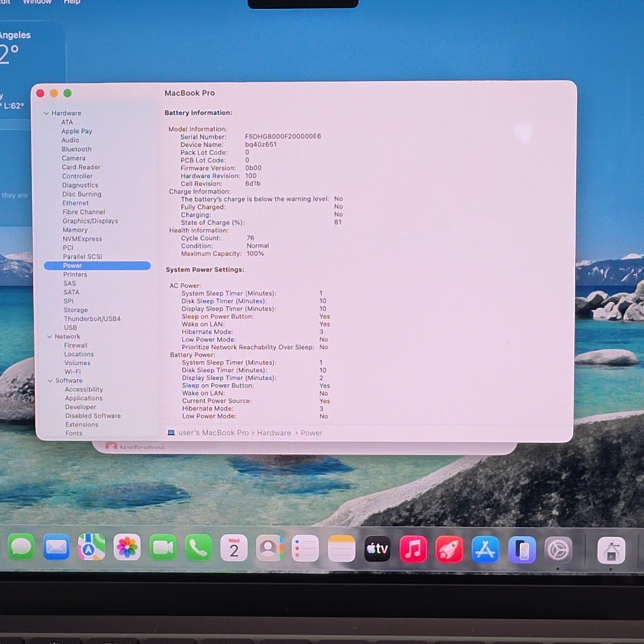This screenshot has width=644, height=644.
Task: Select Accessibility under Software
Action: pos(84,390)
